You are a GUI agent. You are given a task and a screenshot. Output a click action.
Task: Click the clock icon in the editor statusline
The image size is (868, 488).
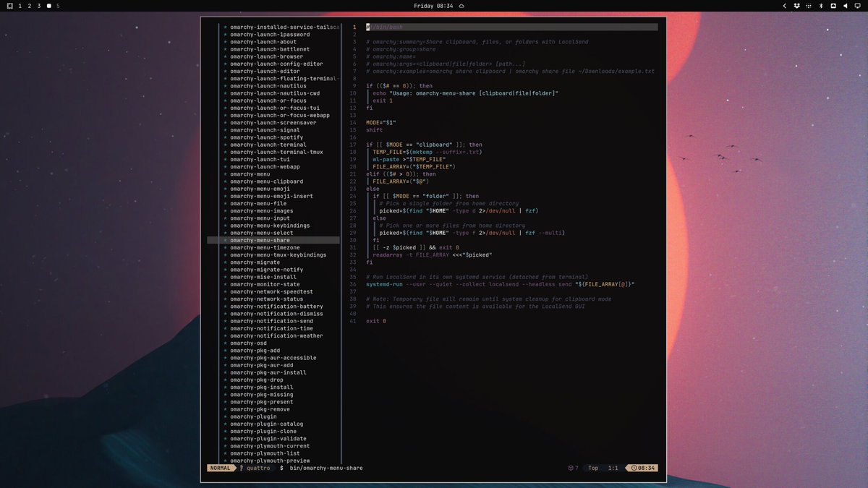[634, 468]
